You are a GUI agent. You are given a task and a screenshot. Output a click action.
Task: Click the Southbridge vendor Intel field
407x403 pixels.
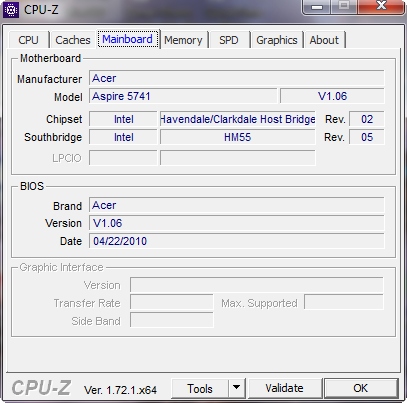[123, 137]
